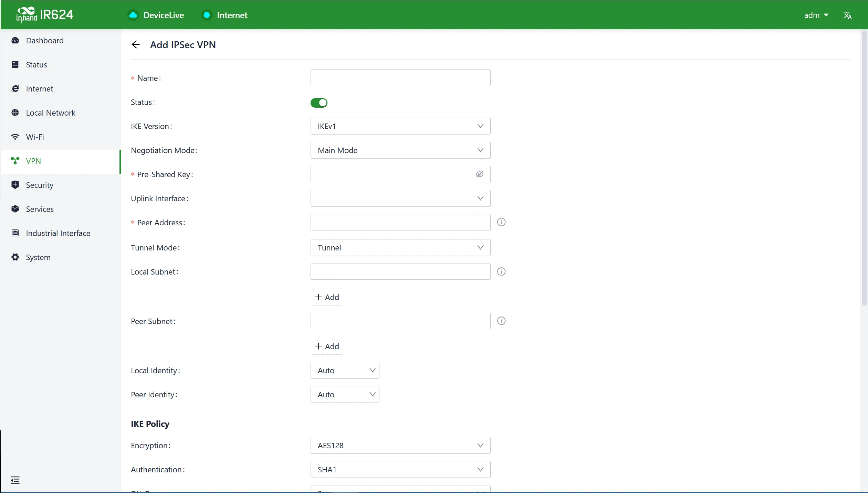
Task: Click the Status list icon
Action: [15, 65]
